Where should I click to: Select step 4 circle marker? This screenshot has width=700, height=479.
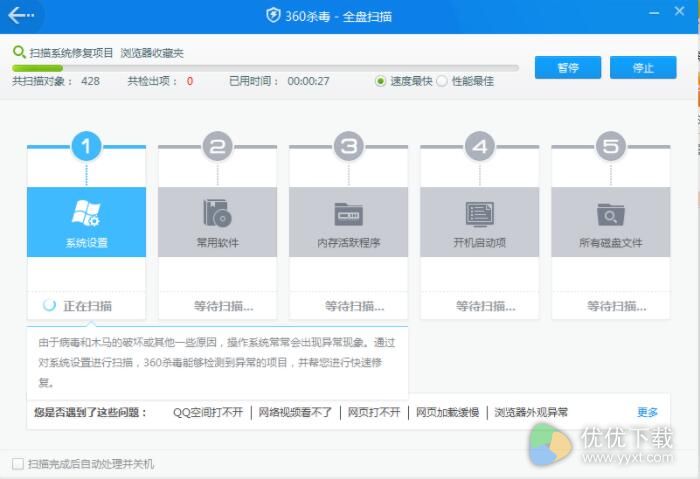479,146
